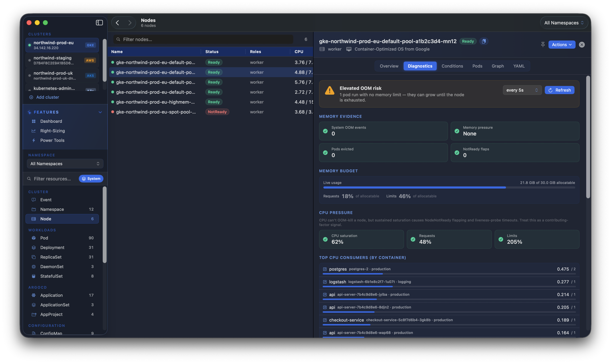Open the sidebar All Namespaces dropdown
The image size is (611, 364).
(65, 164)
